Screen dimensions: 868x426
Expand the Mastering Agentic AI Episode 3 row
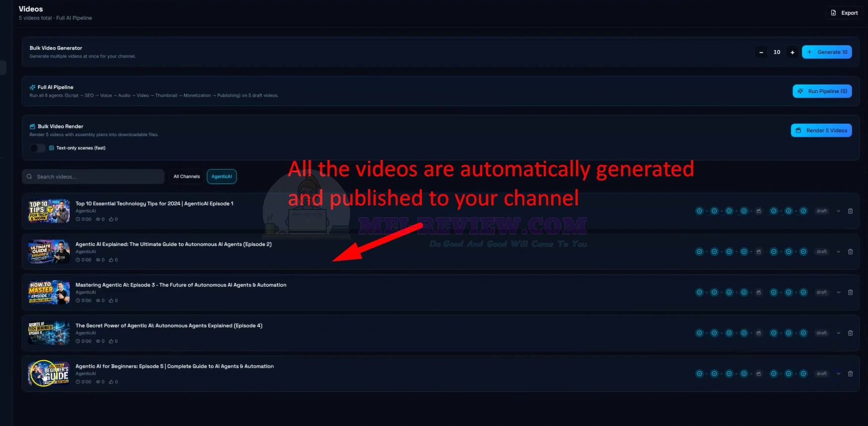click(838, 292)
